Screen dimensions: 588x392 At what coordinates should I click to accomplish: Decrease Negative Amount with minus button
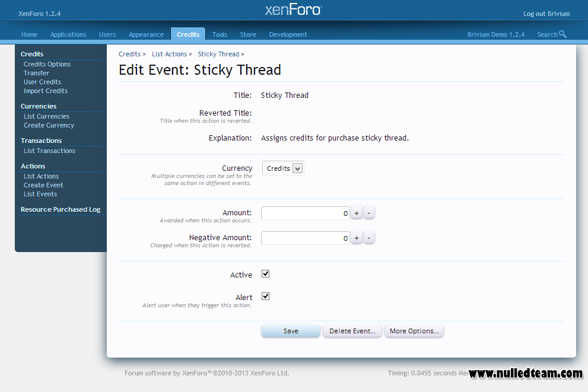click(x=369, y=238)
